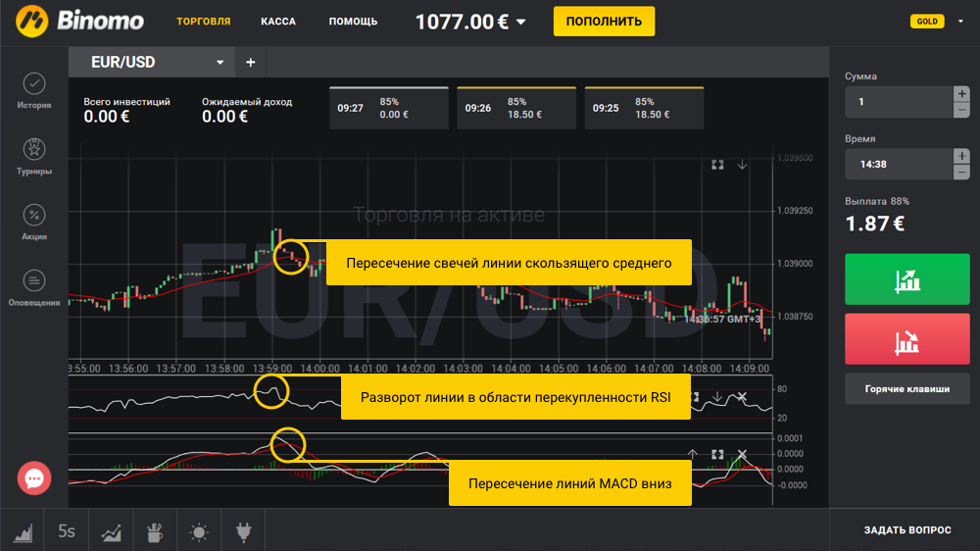Click the Всего инвестиций 0.00 € value
This screenshot has width=980, height=551.
106,117
